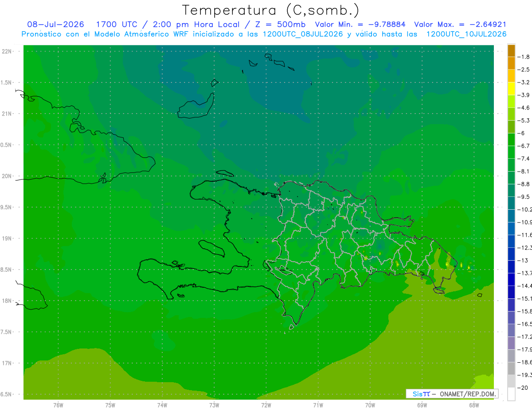Click the colorbar label "-5.3"
This screenshot has width=532, height=411.
tap(524, 120)
